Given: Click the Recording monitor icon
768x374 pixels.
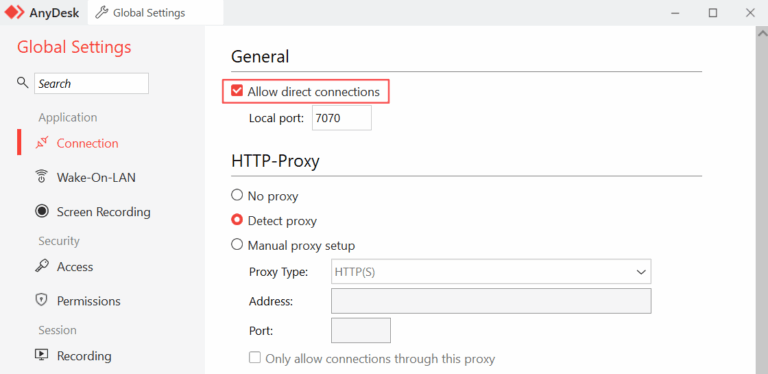Looking at the screenshot, I should coord(42,355).
